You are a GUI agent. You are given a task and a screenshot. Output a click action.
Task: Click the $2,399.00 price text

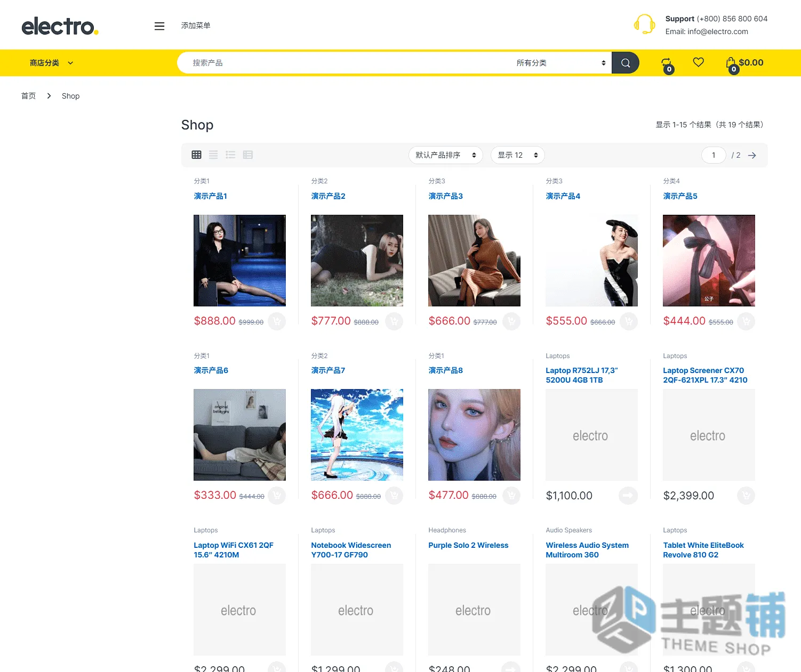click(x=688, y=496)
